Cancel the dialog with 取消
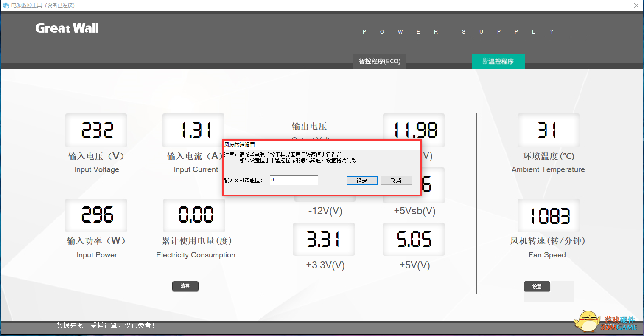The width and height of the screenshot is (644, 336). click(396, 181)
